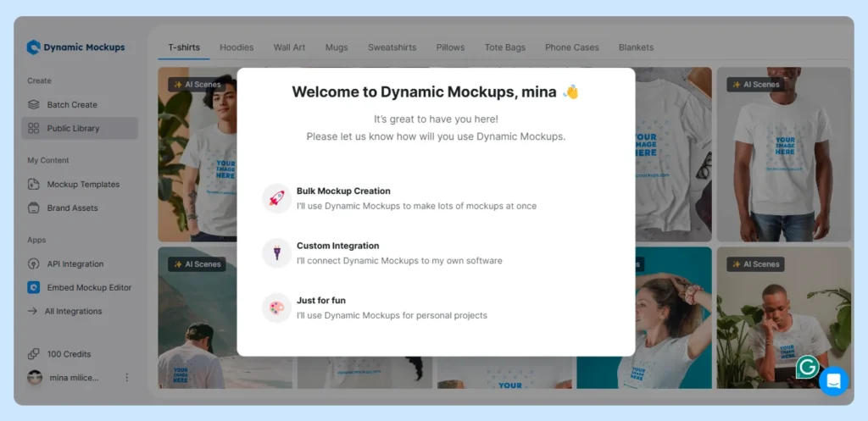Open the user menu three-dot icon
The image size is (868, 421).
coord(126,377)
